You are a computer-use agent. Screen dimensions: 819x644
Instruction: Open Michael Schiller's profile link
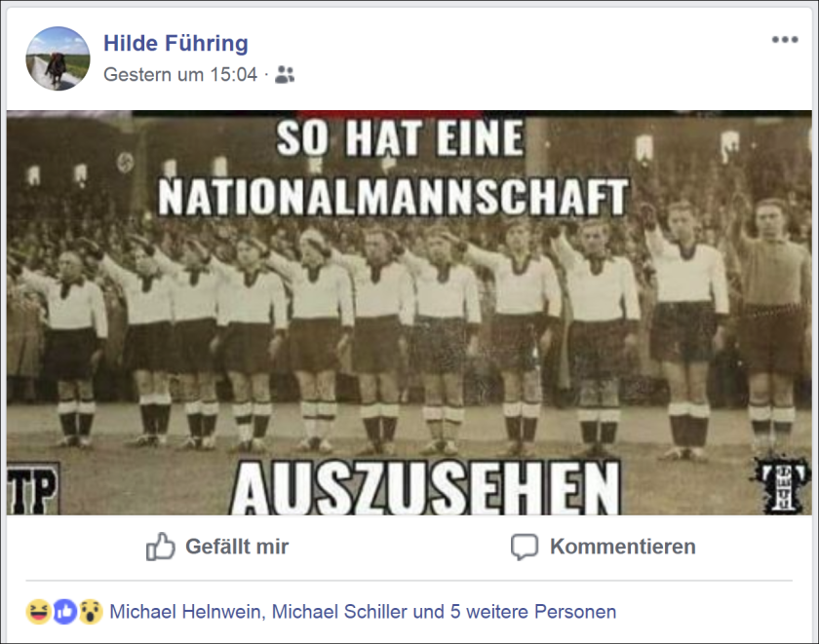339,612
